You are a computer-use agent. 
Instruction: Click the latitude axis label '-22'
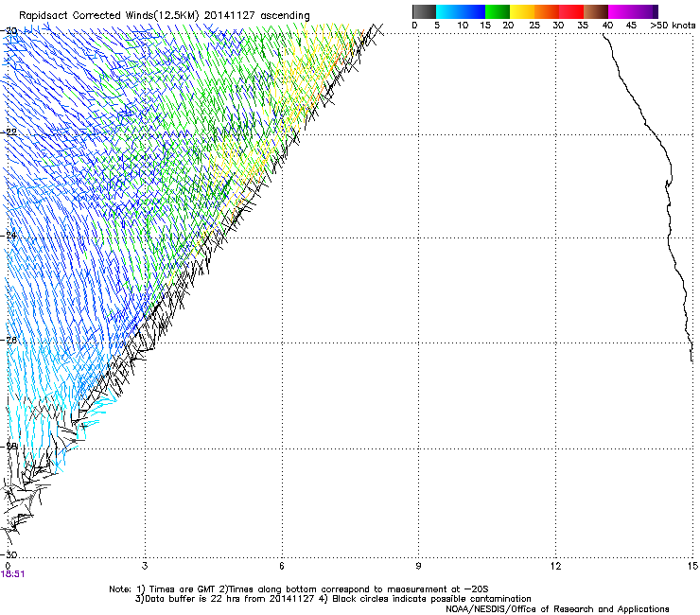pyautogui.click(x=9, y=132)
